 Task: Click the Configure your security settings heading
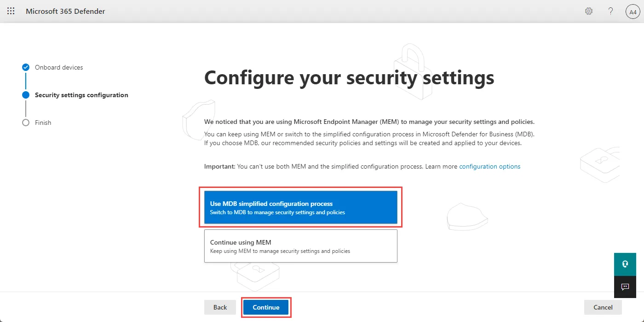click(349, 77)
